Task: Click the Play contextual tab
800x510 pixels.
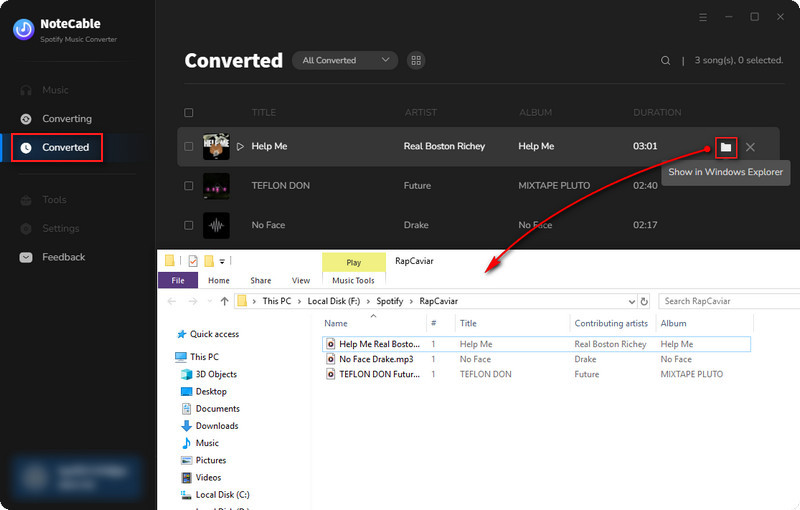Action: pos(354,262)
